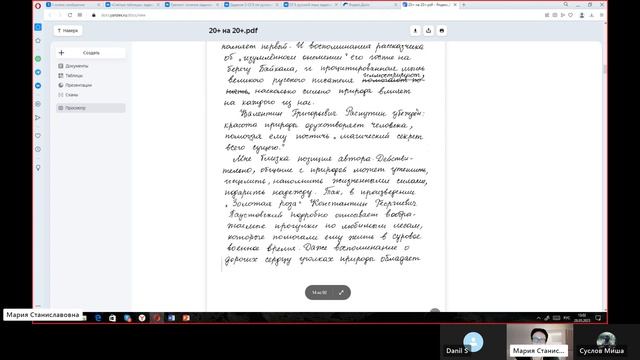Click the download icon above the PDF
This screenshot has width=640, height=360.
coord(415,31)
